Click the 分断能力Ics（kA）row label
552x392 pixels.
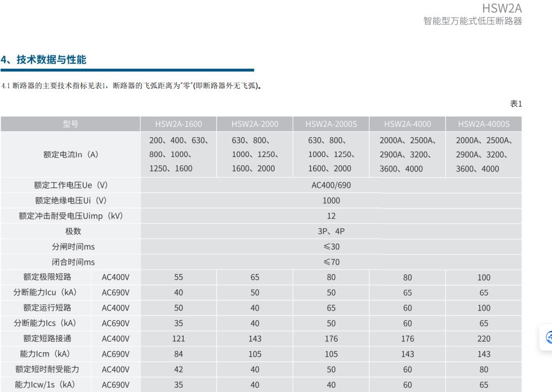coord(45,323)
